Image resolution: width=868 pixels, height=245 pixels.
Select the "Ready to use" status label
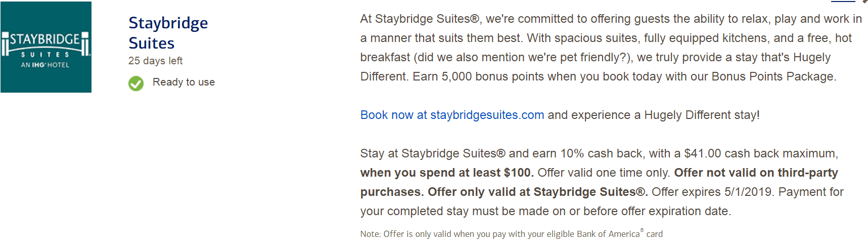coord(184,82)
